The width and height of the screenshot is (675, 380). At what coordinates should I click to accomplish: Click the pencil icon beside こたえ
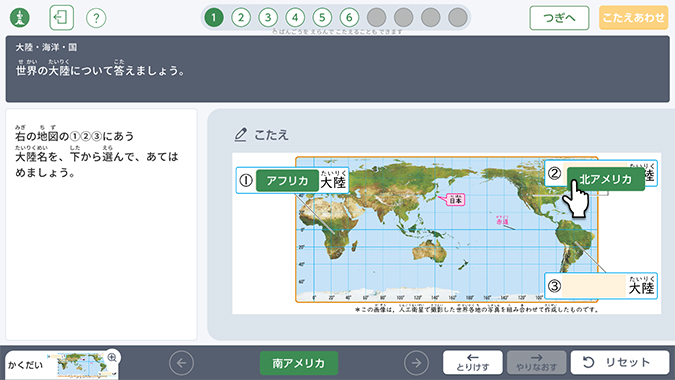tap(241, 135)
